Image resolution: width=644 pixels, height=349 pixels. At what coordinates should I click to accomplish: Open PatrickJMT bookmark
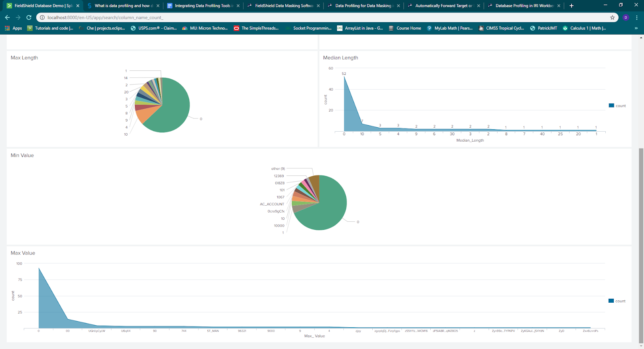544,28
